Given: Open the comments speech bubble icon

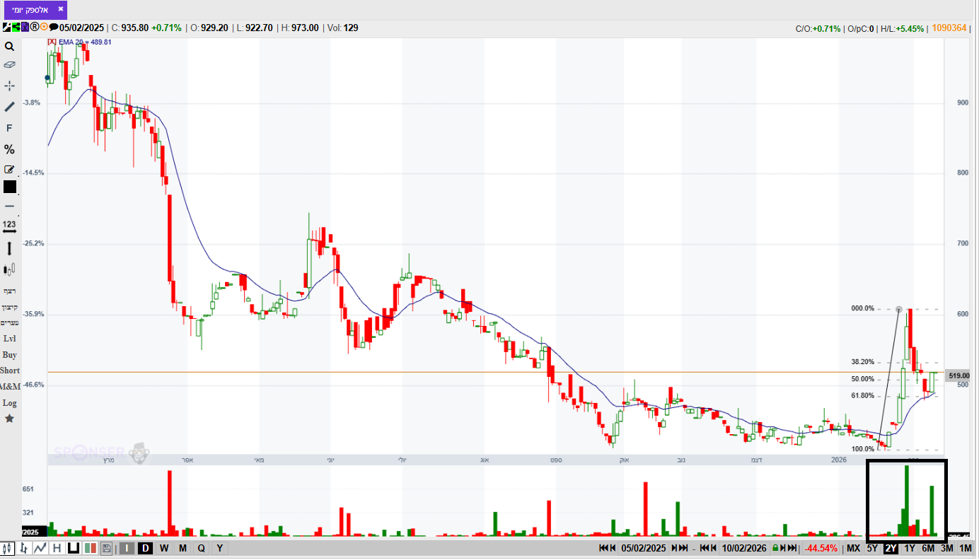Looking at the screenshot, I should click(x=54, y=28).
